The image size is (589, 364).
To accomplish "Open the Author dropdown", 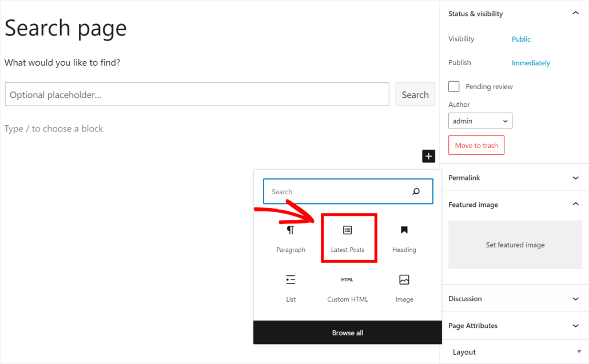I will pos(480,121).
